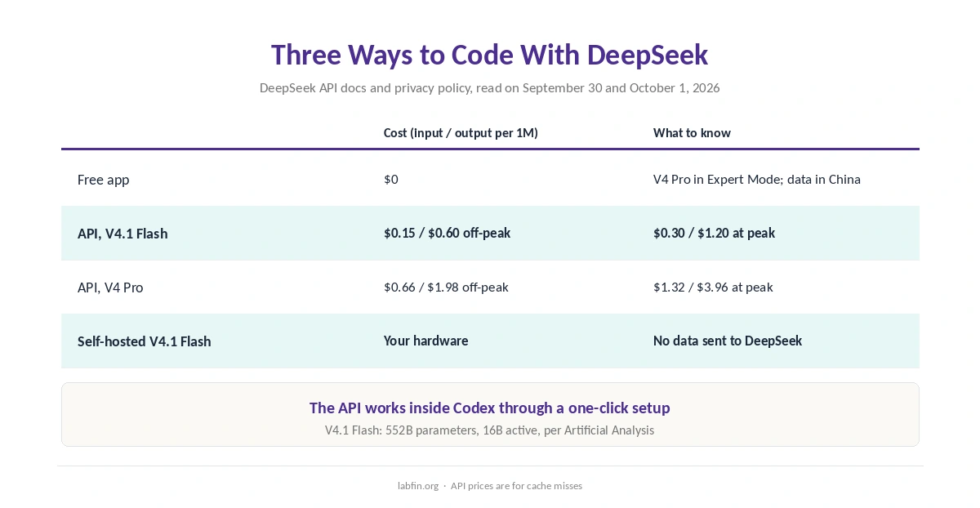Click the '$0.30 / $1.20 at peak' cell
The width and height of the screenshot is (980, 508).
click(714, 233)
